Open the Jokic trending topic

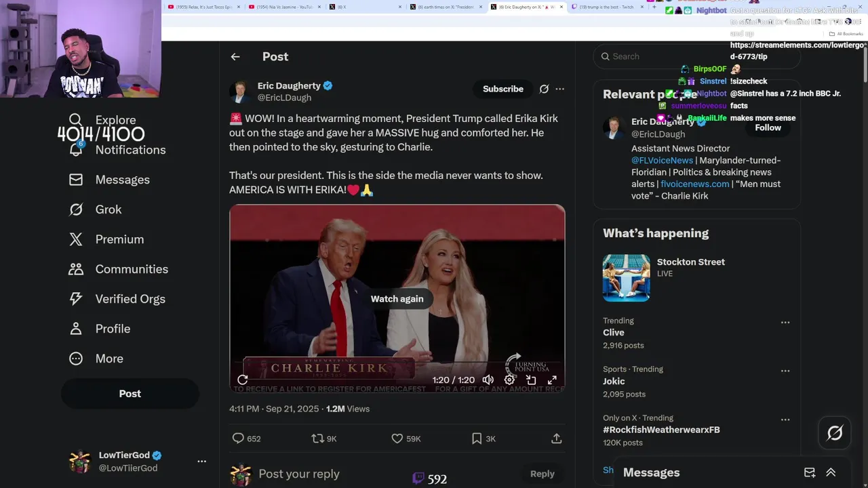point(614,381)
